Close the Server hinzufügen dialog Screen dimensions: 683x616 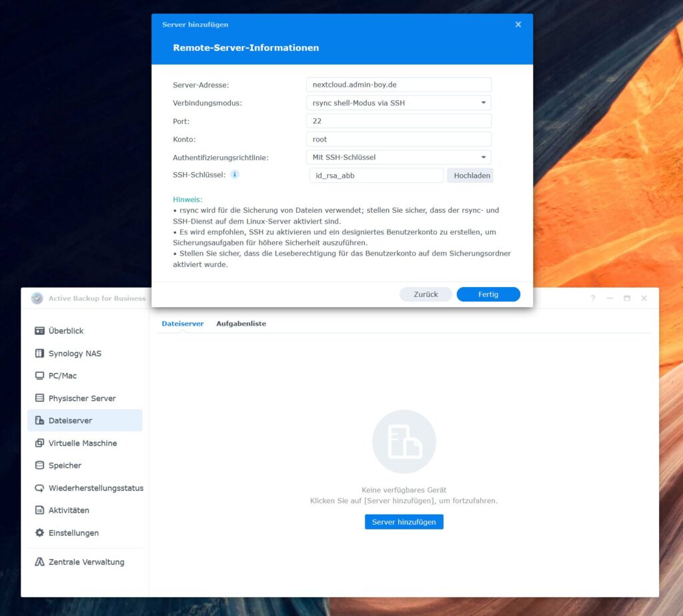tap(518, 25)
